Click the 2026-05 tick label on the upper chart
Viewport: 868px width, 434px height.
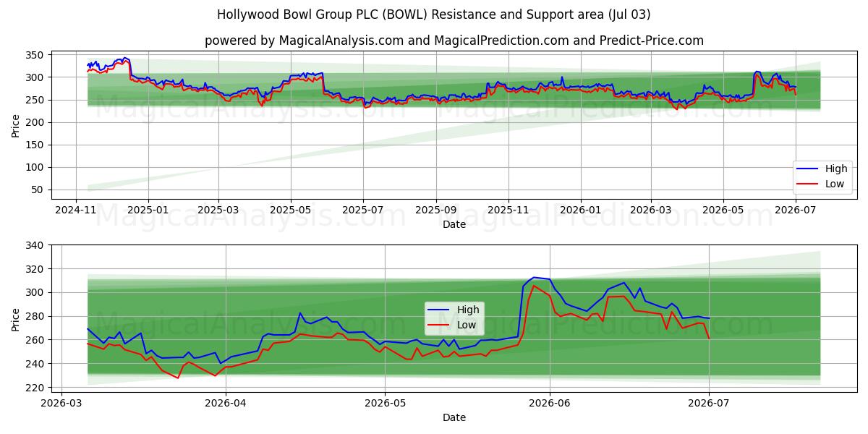click(723, 210)
